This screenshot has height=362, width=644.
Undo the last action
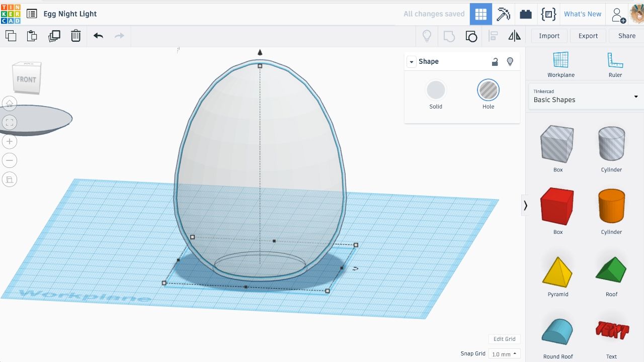click(98, 36)
